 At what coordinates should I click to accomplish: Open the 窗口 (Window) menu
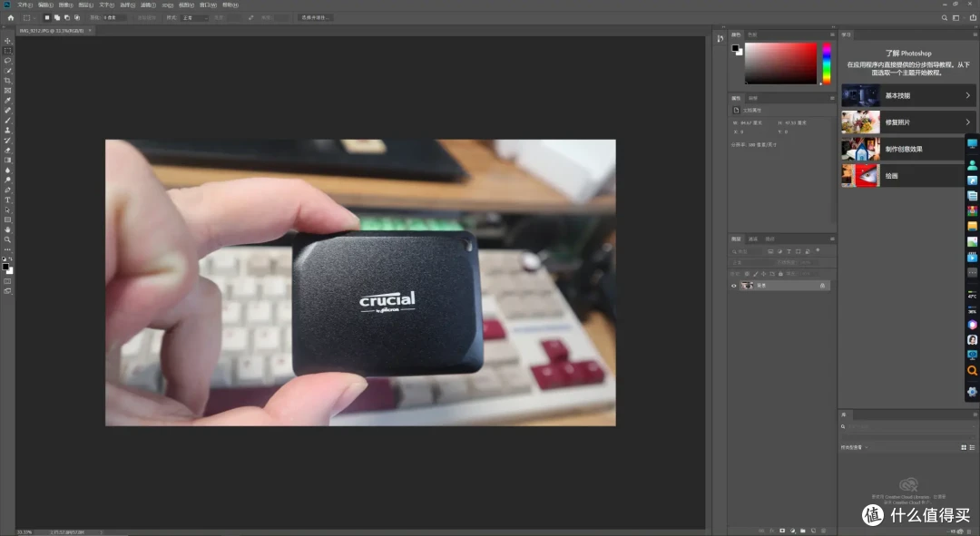click(x=208, y=5)
